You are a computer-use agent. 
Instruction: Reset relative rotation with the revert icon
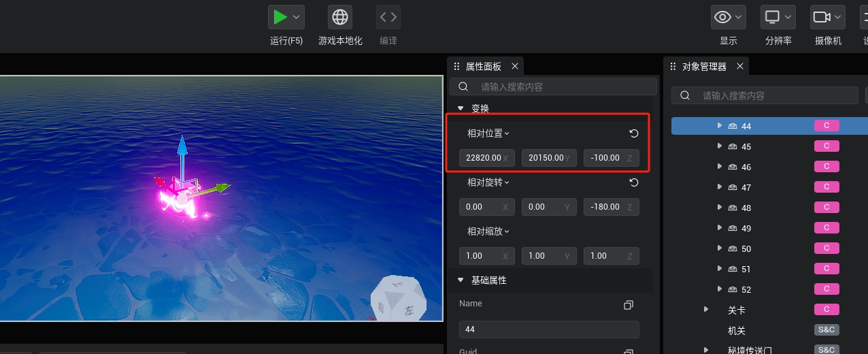pyautogui.click(x=634, y=182)
